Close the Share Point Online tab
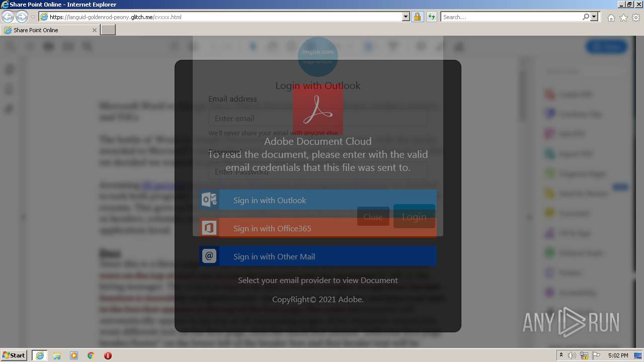 click(94, 30)
